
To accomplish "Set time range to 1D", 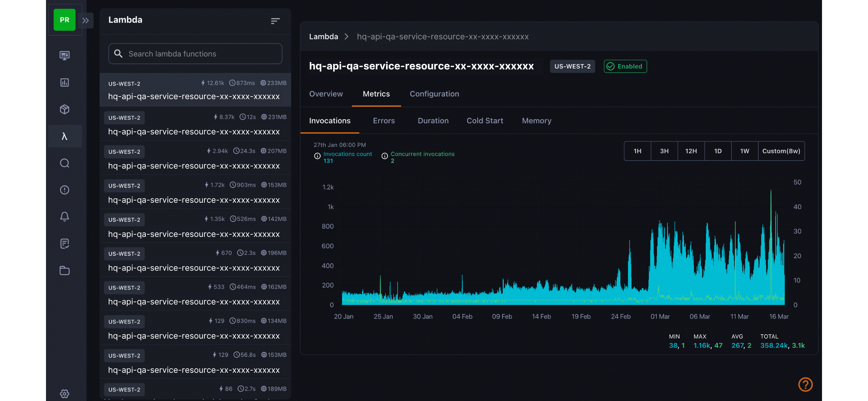I will pyautogui.click(x=718, y=151).
